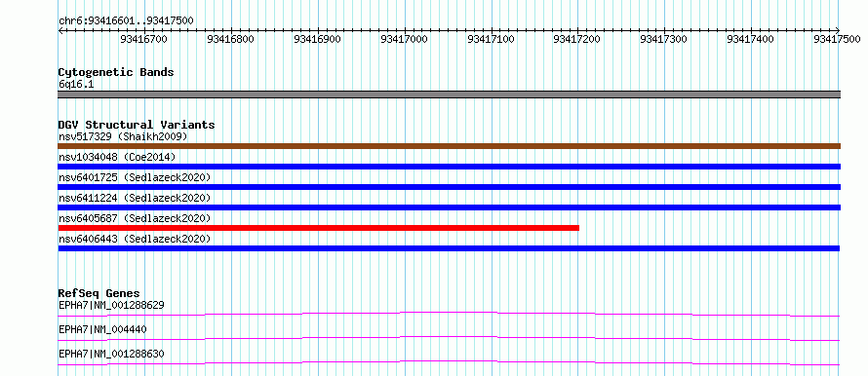The height and width of the screenshot is (376, 868).
Task: Click the magenta NM_004440 intron line
Action: tap(449, 338)
